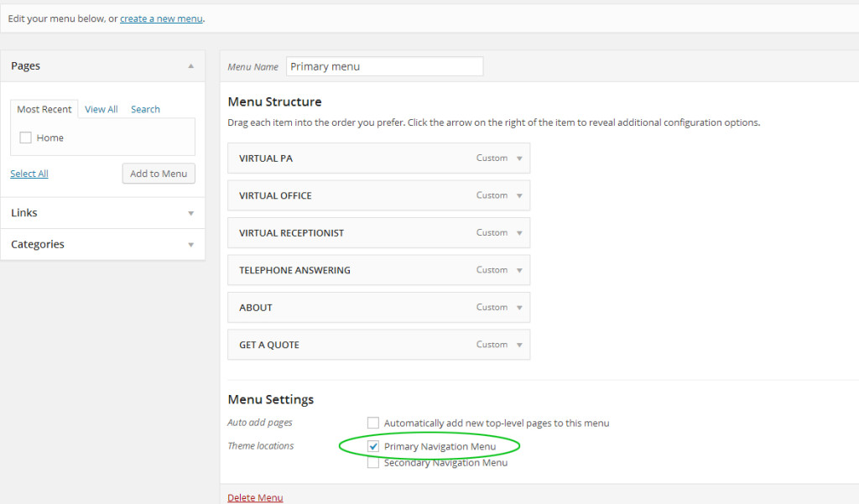Expand the VIRTUAL OFFICE item options arrow

519,195
